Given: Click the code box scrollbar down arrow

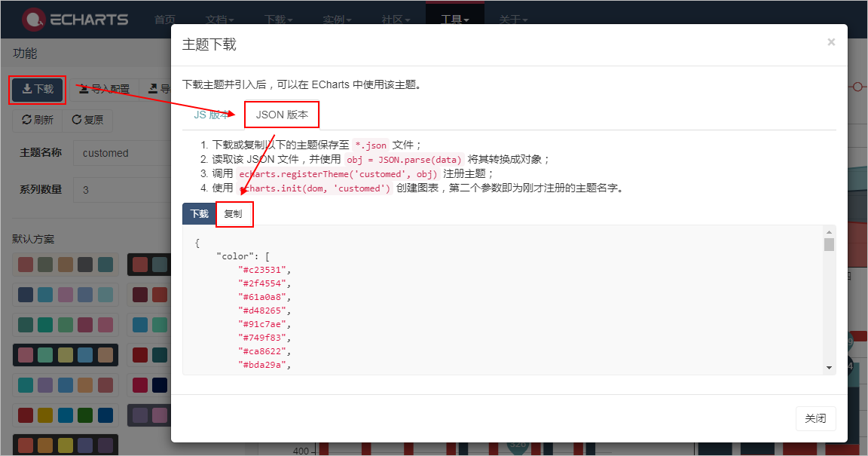Looking at the screenshot, I should point(829,367).
